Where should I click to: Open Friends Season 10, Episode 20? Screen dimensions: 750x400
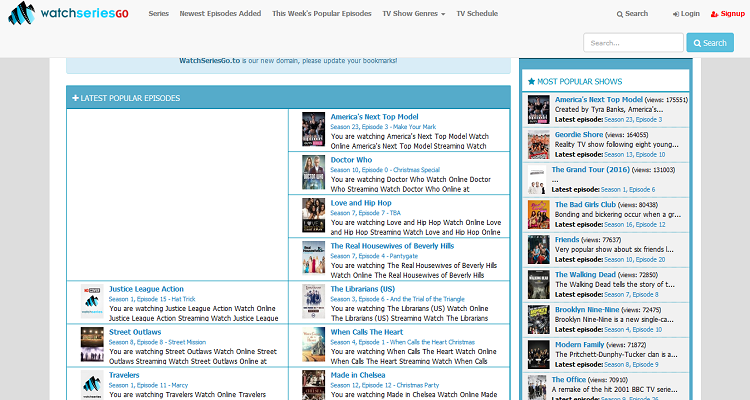[x=634, y=259]
